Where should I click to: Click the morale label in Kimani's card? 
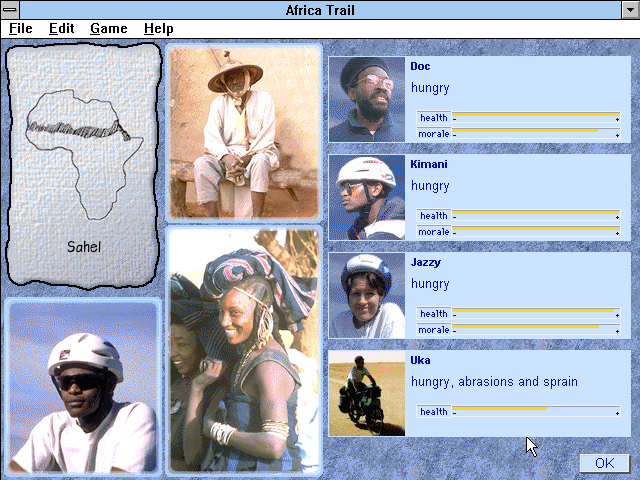click(433, 231)
